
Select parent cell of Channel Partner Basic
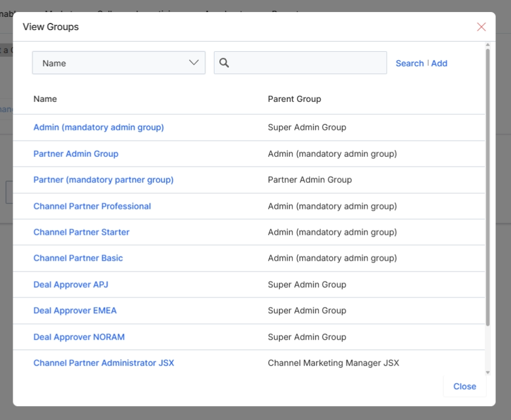[332, 258]
